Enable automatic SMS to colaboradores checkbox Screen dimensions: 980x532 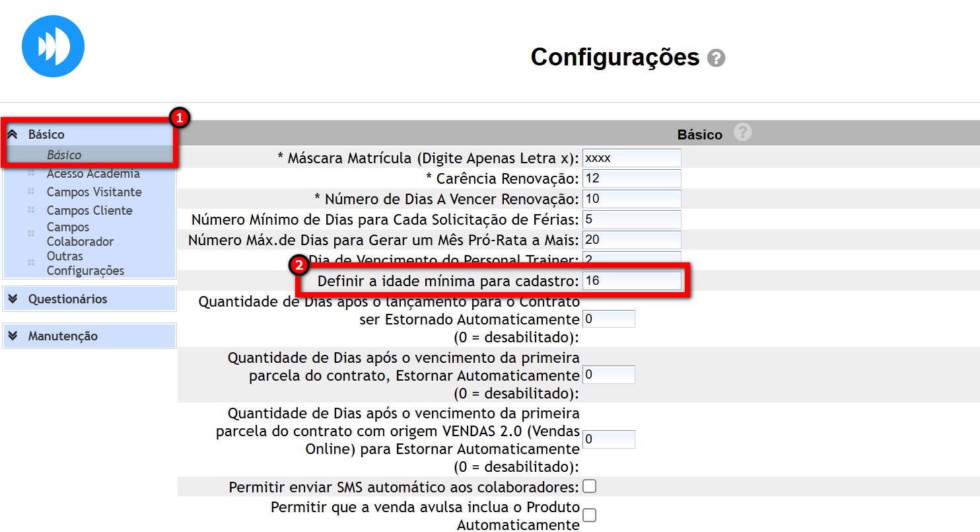[589, 486]
